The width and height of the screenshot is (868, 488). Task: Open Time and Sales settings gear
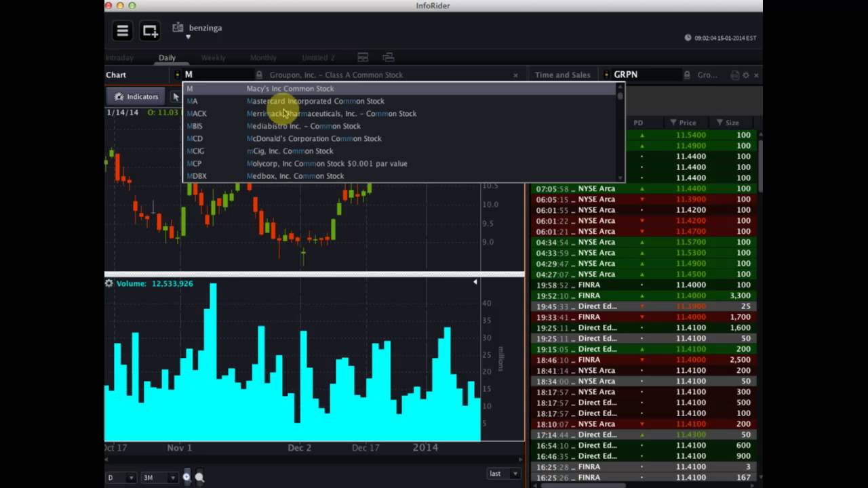745,75
